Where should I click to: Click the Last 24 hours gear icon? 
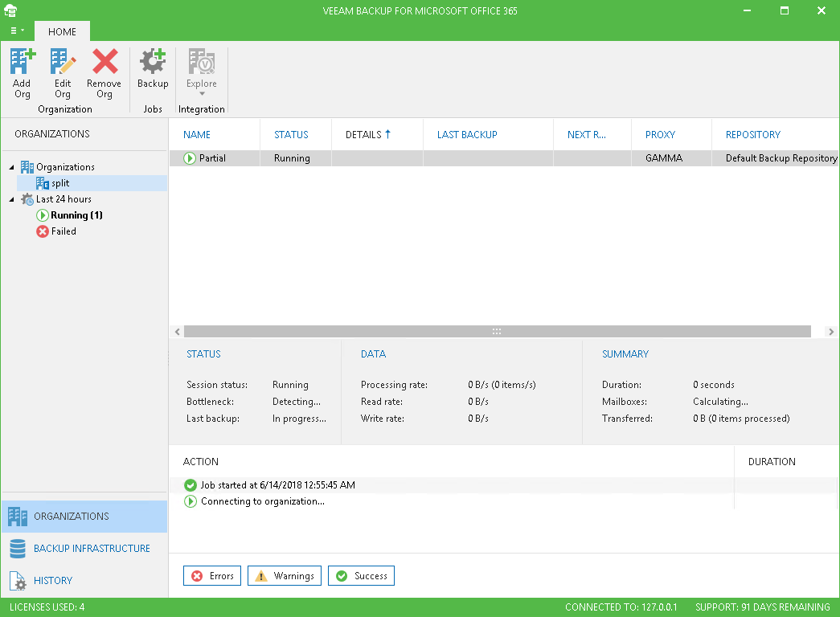click(x=27, y=199)
